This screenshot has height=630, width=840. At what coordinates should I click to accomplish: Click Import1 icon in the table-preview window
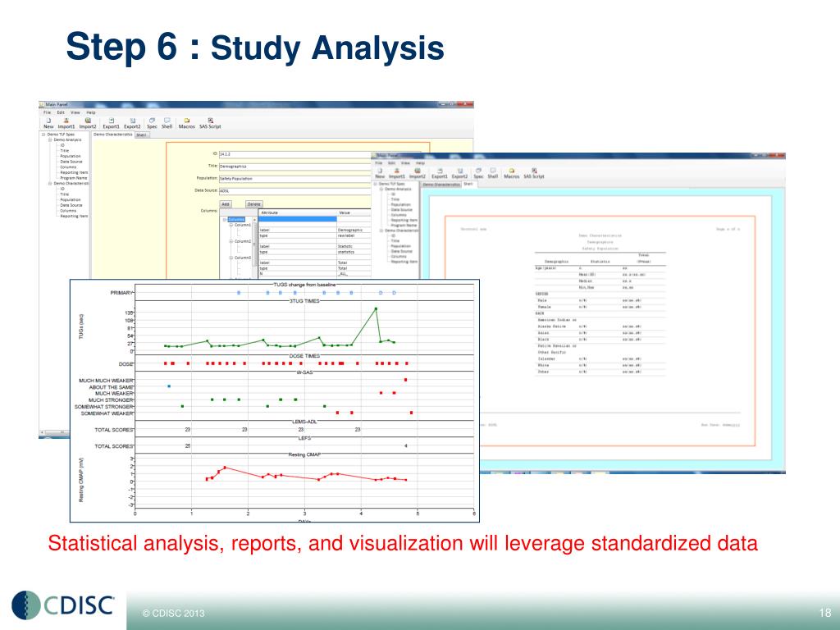(x=397, y=173)
